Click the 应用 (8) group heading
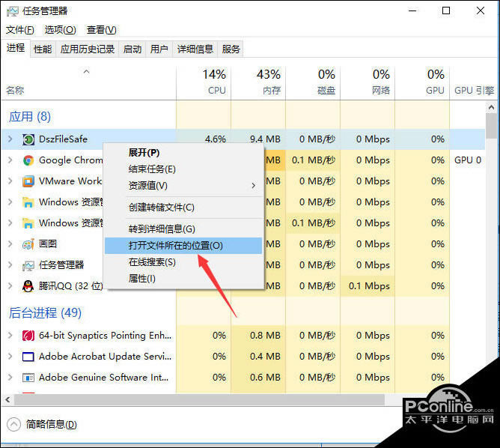 [30, 117]
